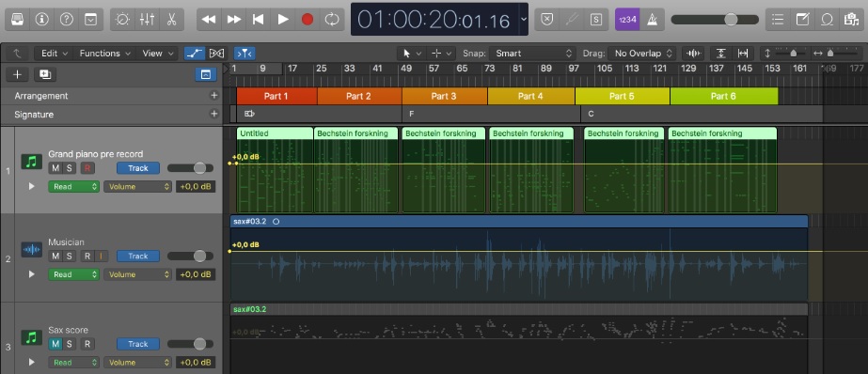
Task: Adjust the master volume slider
Action: (x=715, y=20)
